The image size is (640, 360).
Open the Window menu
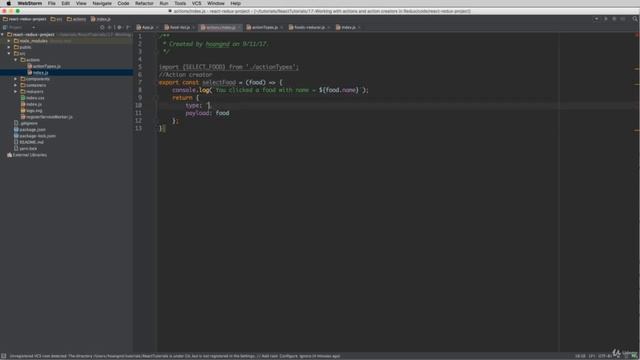[x=216, y=3]
